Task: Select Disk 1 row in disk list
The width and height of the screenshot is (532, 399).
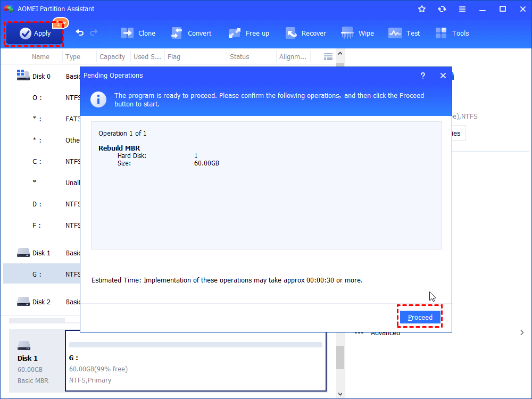Action: pyautogui.click(x=41, y=253)
